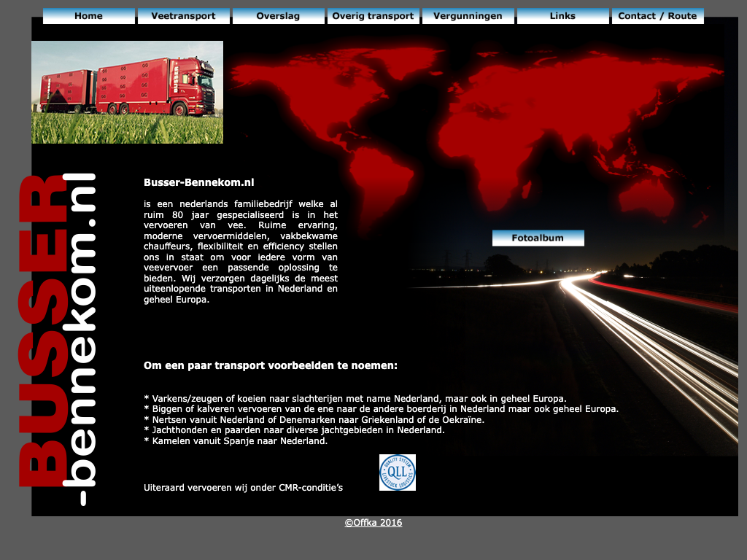Viewport: 747px width, 560px height.
Task: Open the Overslag menu item
Action: [x=278, y=16]
